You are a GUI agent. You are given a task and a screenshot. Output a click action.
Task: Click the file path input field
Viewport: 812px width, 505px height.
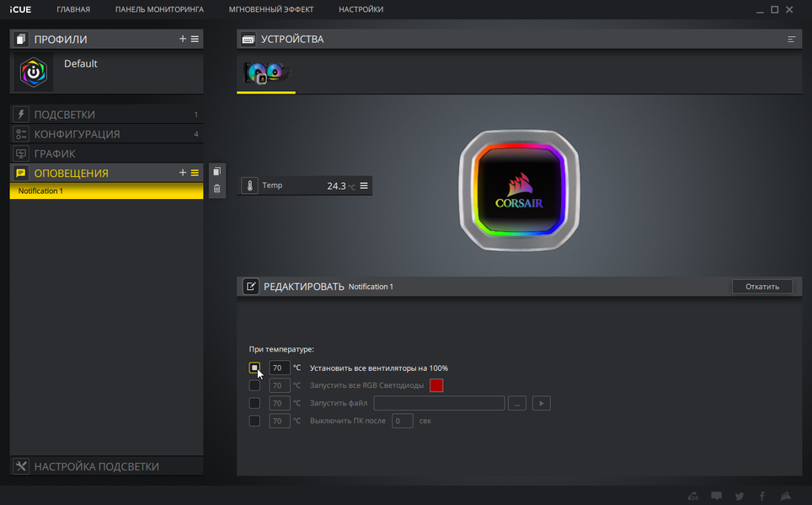(439, 403)
